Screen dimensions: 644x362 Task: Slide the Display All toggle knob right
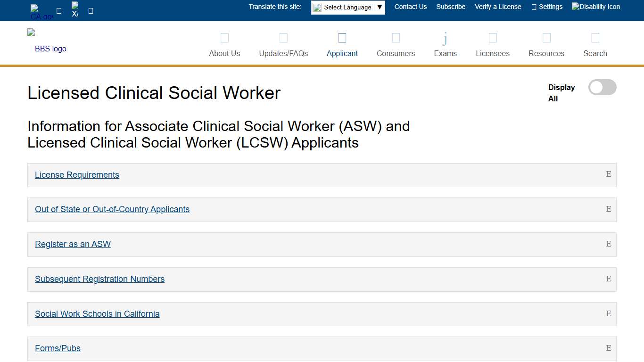coord(596,87)
